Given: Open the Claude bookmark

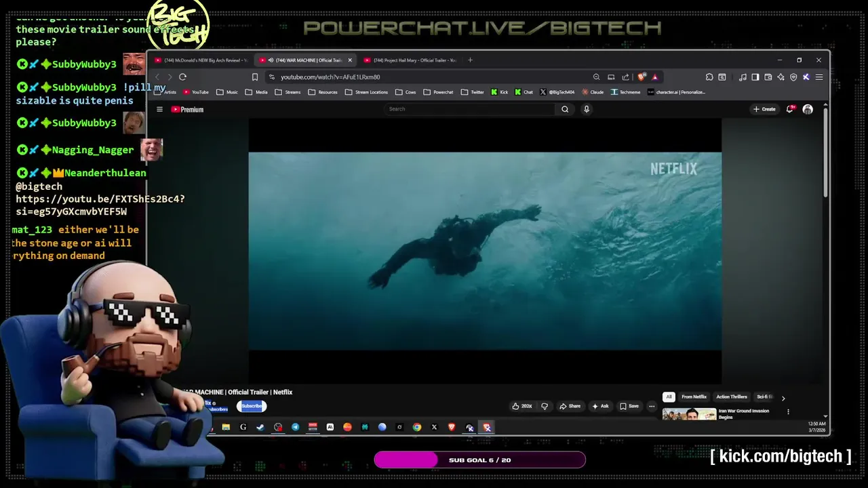Looking at the screenshot, I should click(x=593, y=92).
